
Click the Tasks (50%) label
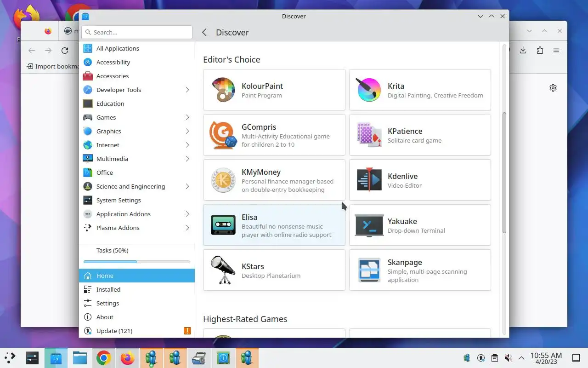click(113, 250)
